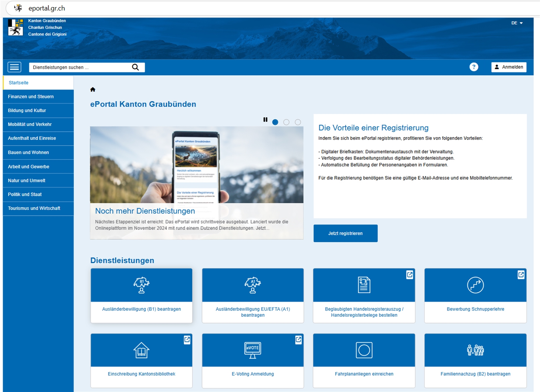Screen dimensions: 540x392
Task: Open the hamburger navigation menu
Action: click(x=15, y=67)
